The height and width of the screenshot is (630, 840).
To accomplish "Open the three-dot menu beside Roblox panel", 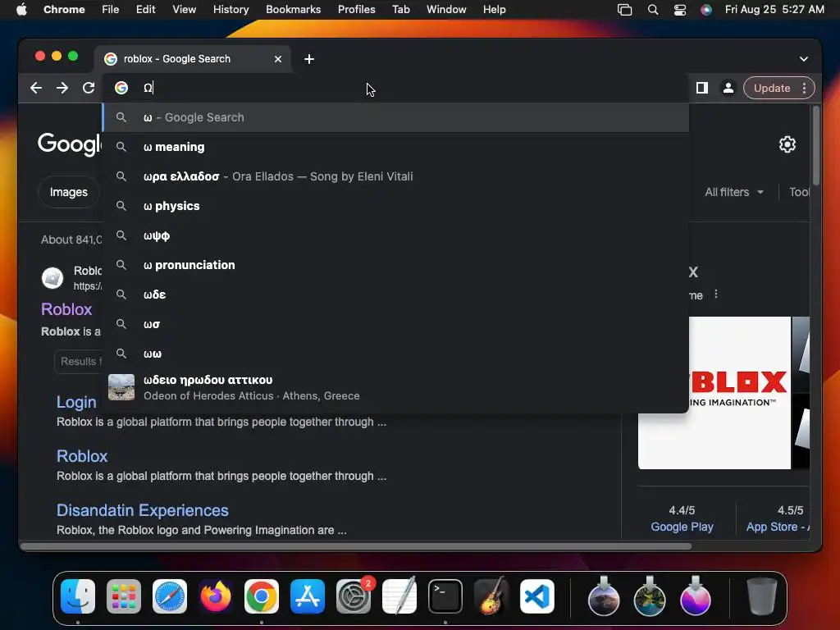I will (715, 294).
